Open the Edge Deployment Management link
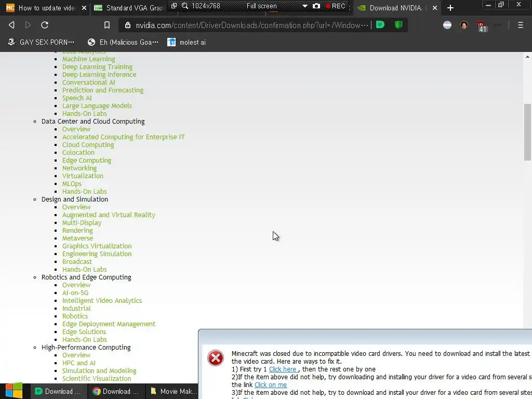The width and height of the screenshot is (532, 399). 109,324
